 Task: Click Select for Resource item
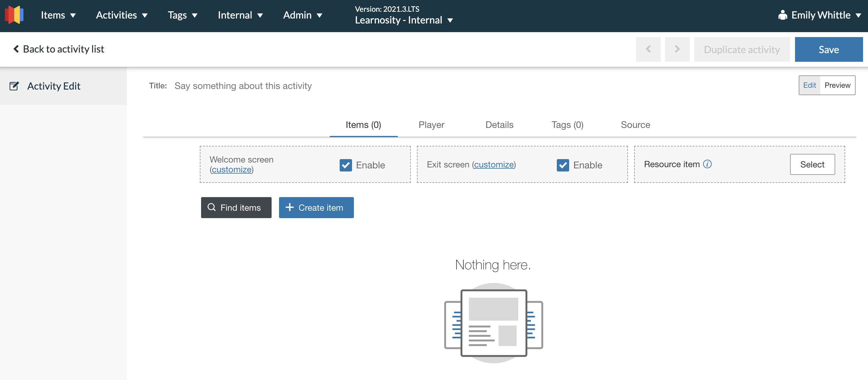(x=812, y=164)
